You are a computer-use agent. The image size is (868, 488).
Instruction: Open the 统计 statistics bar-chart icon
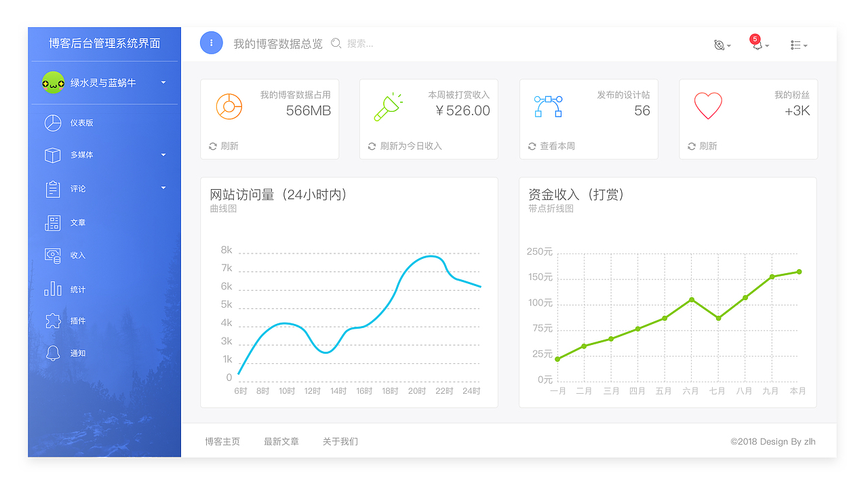[52, 288]
